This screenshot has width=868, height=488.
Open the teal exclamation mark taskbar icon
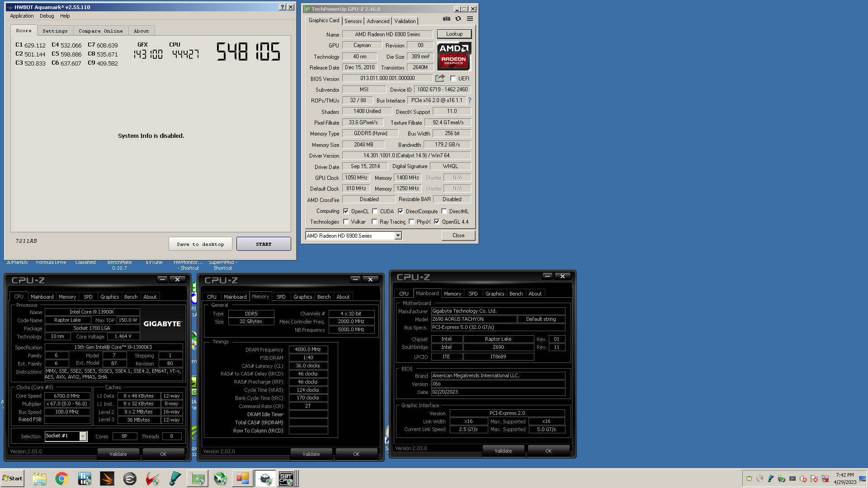coord(175,479)
